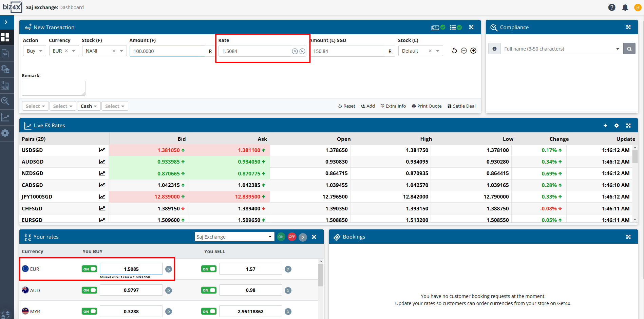Open USDSGD chart icon

(x=102, y=150)
